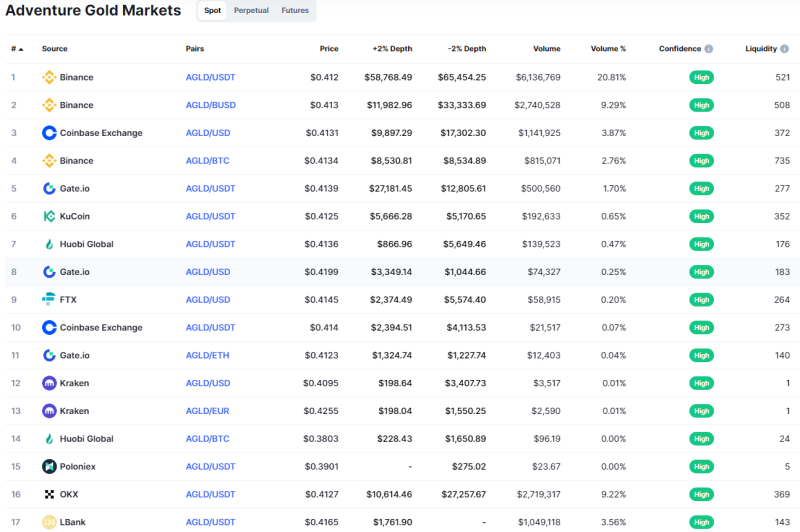
Task: Open the FTX exchange name link
Action: coord(68,299)
